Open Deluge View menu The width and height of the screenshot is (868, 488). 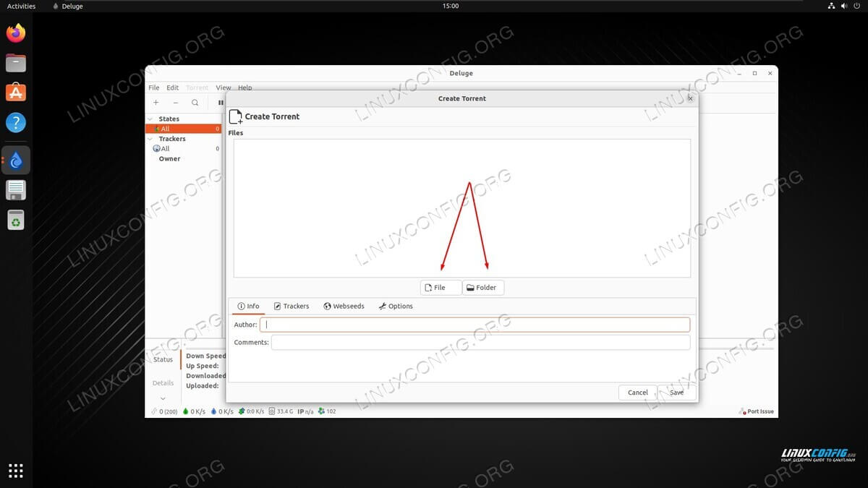[224, 87]
